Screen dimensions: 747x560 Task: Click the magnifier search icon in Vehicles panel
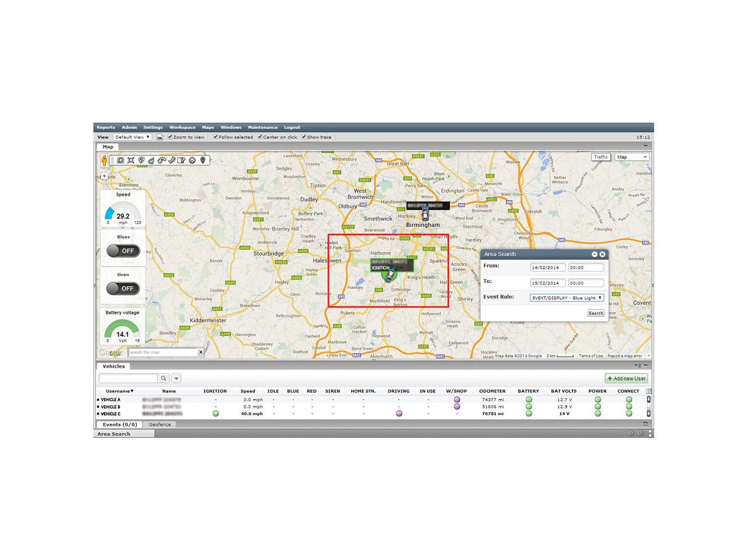tap(163, 378)
